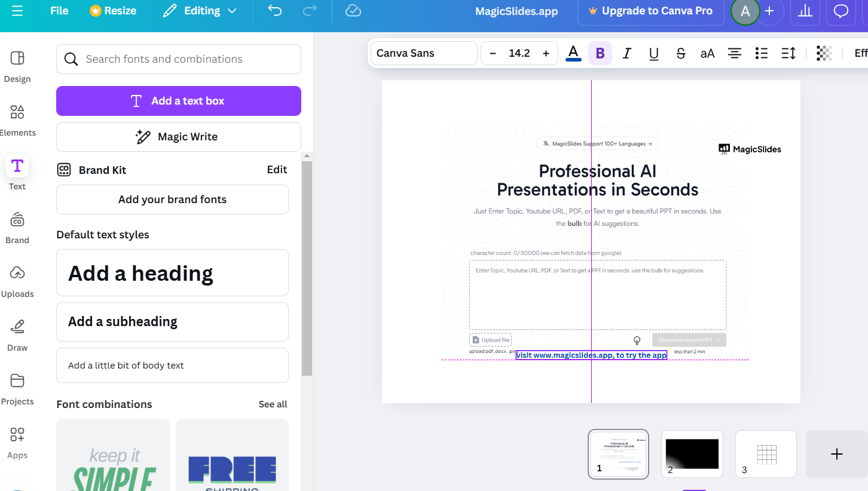This screenshot has height=491, width=868.
Task: Add a new page
Action: pyautogui.click(x=836, y=454)
